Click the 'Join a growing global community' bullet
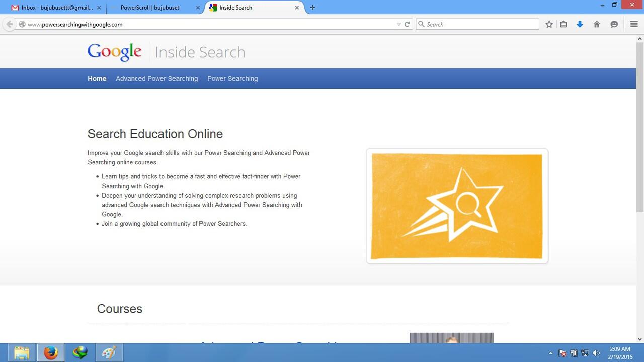This screenshot has width=644, height=362. point(174,224)
